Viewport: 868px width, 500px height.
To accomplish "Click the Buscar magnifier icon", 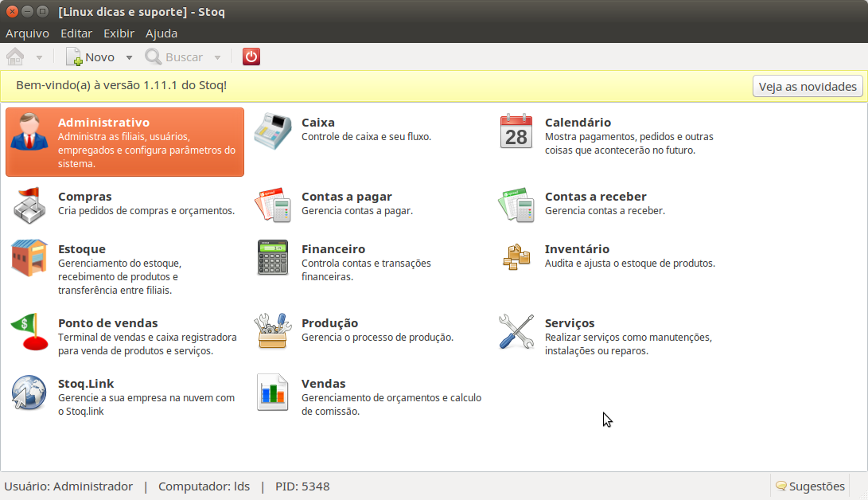I will (153, 57).
